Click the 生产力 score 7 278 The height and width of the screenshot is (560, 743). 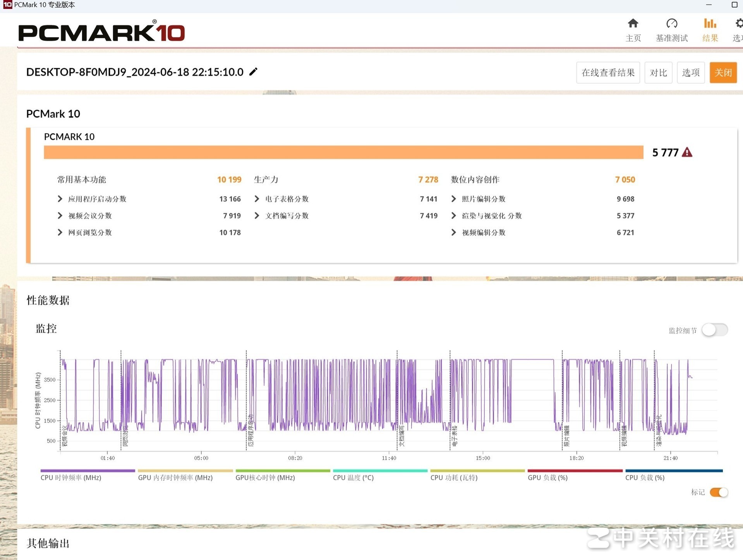click(428, 179)
